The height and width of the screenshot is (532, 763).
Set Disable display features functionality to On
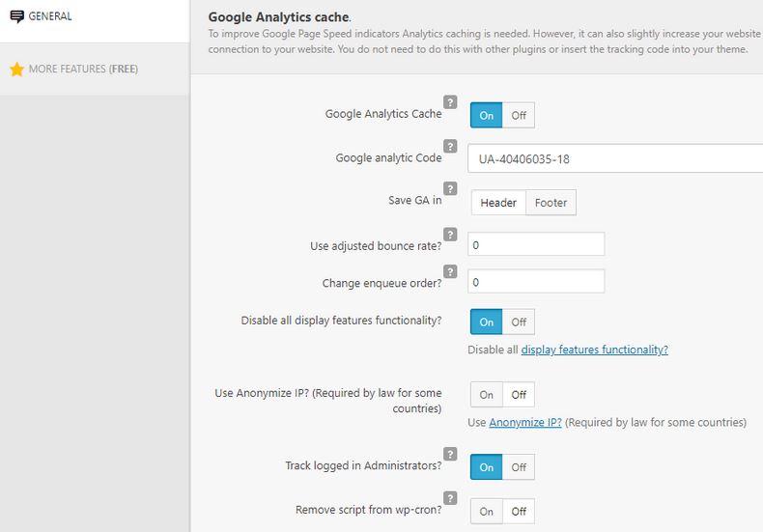pyautogui.click(x=486, y=322)
